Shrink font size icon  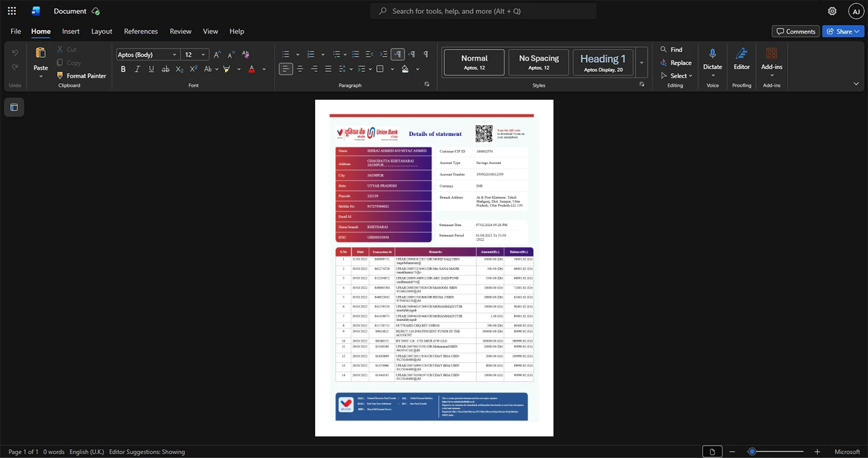231,55
